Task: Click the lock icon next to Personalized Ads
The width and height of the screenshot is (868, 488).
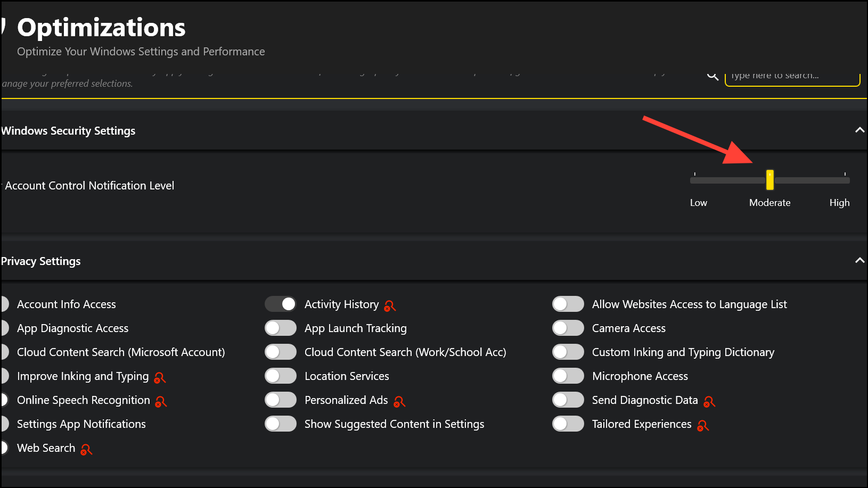Action: (x=399, y=401)
